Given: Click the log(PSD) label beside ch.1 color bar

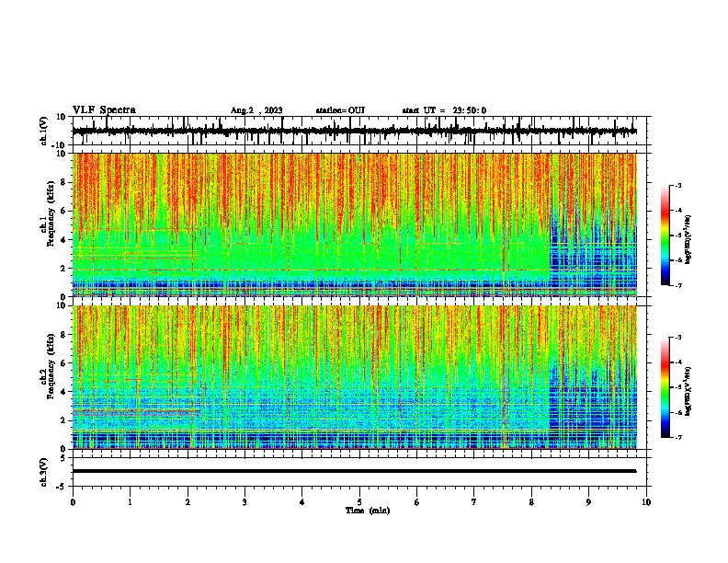Looking at the screenshot, I should coord(688,239).
